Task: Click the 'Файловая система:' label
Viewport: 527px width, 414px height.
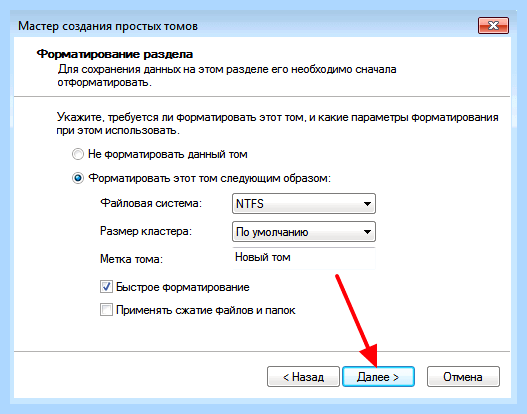Action: coord(151,203)
